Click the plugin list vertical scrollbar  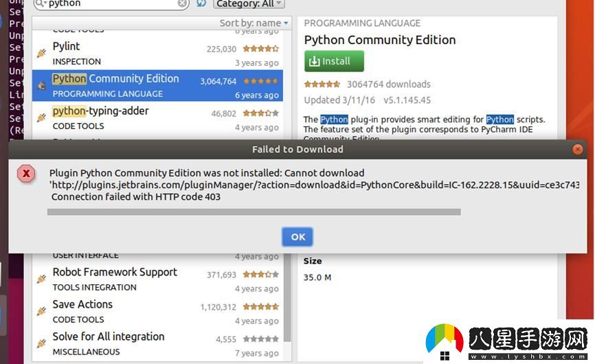click(x=287, y=297)
